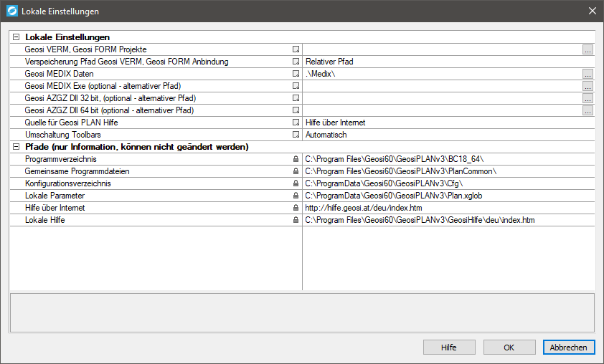This screenshot has height=364, width=604.
Task: Click the Pfade section header text
Action: point(137,147)
